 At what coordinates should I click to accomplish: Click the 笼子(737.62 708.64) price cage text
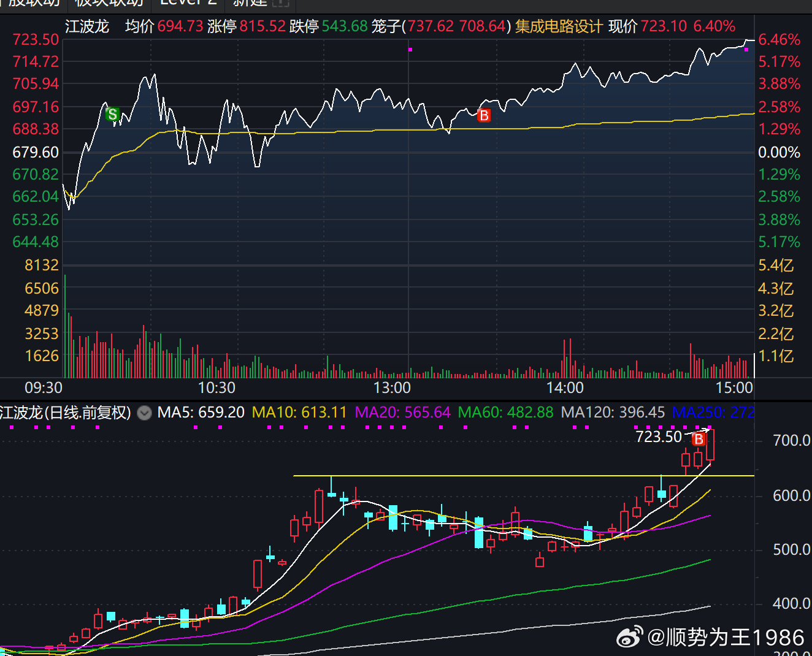[x=441, y=26]
